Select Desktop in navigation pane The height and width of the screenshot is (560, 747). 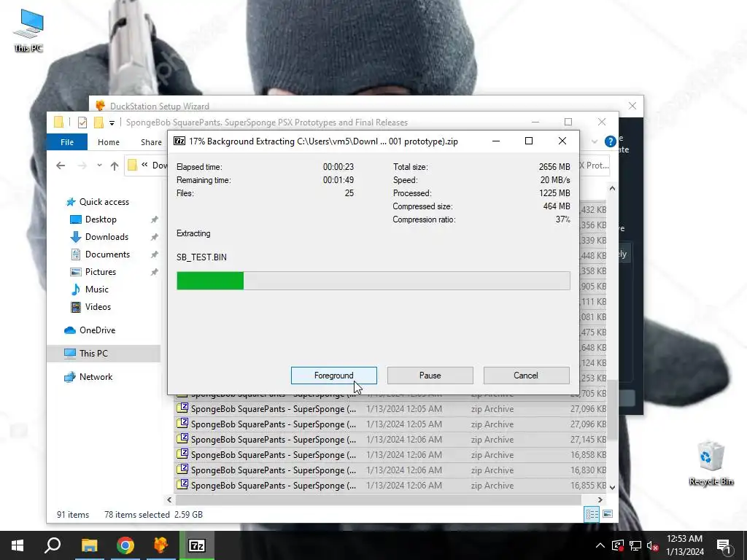pyautogui.click(x=101, y=219)
